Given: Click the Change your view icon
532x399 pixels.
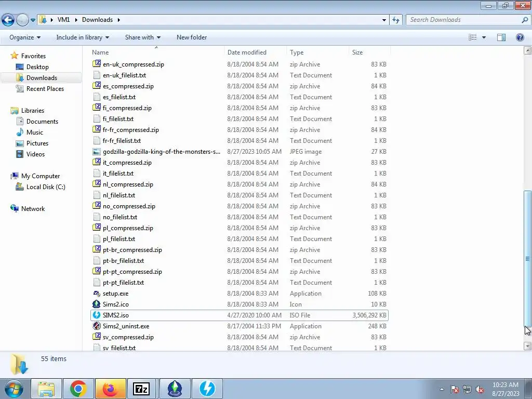Looking at the screenshot, I should click(473, 37).
